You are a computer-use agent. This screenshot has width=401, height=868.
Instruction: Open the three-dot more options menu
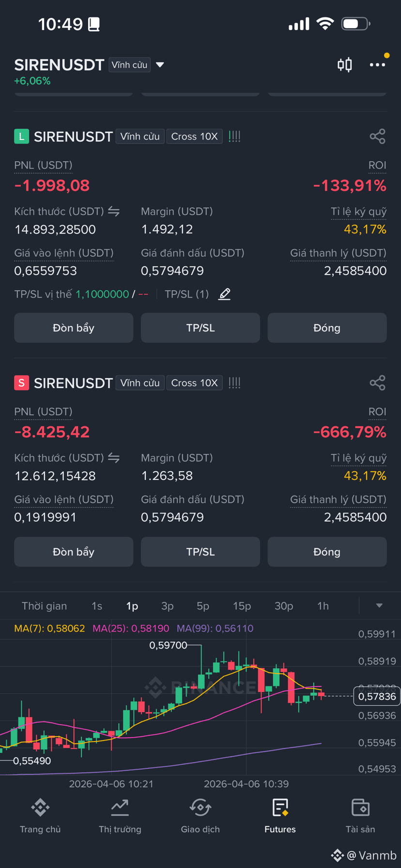[377, 64]
